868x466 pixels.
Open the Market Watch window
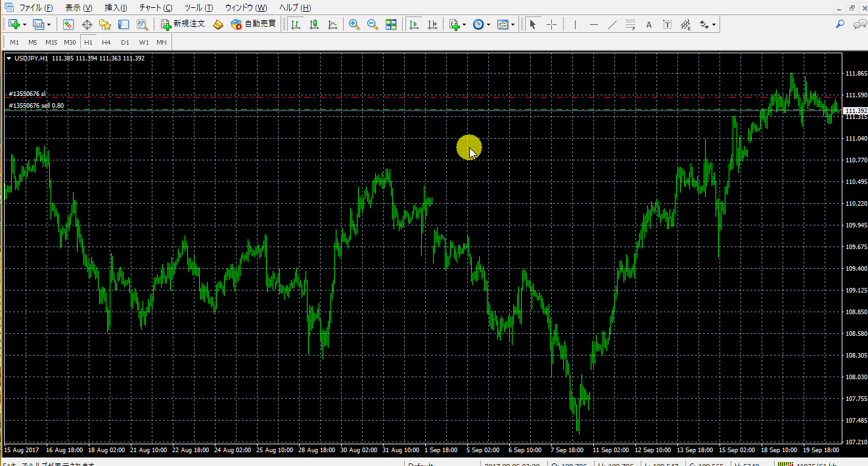[68, 24]
